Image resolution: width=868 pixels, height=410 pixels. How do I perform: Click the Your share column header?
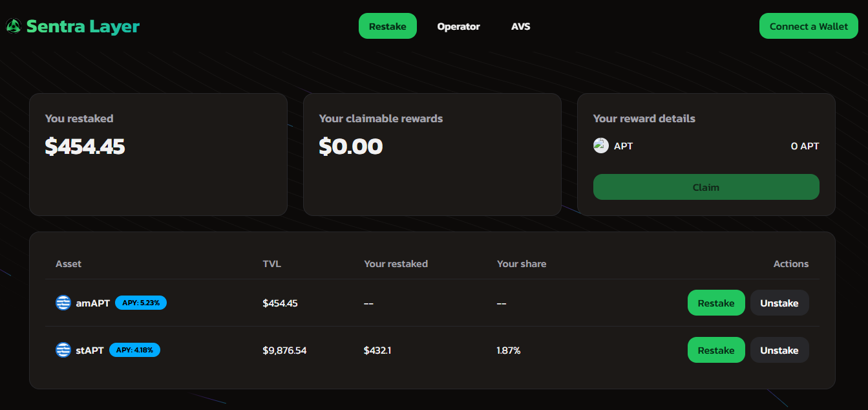tap(521, 264)
